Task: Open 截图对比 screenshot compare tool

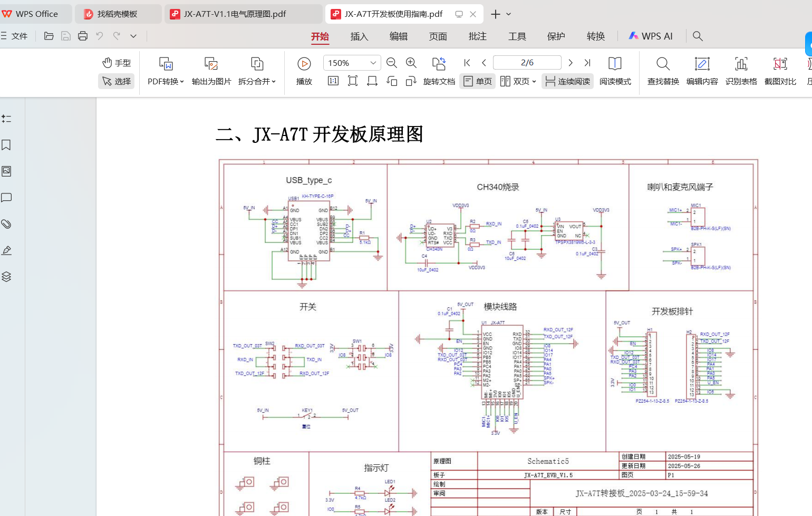Action: [780, 71]
